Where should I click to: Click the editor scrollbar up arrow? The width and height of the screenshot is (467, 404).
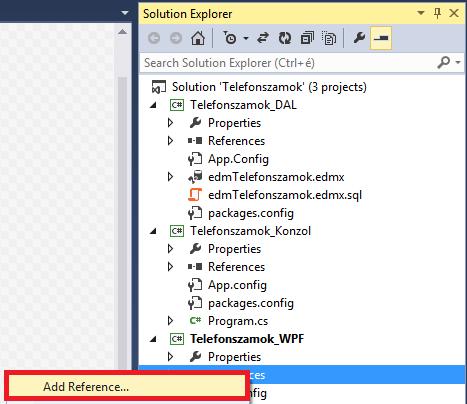[123, 32]
